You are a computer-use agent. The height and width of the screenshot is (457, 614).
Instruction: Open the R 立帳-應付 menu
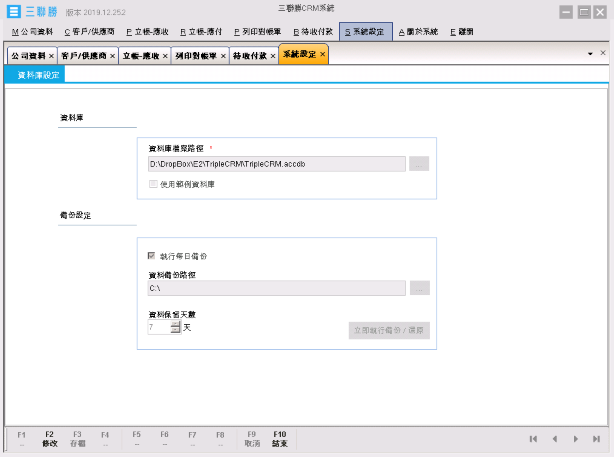click(x=201, y=32)
